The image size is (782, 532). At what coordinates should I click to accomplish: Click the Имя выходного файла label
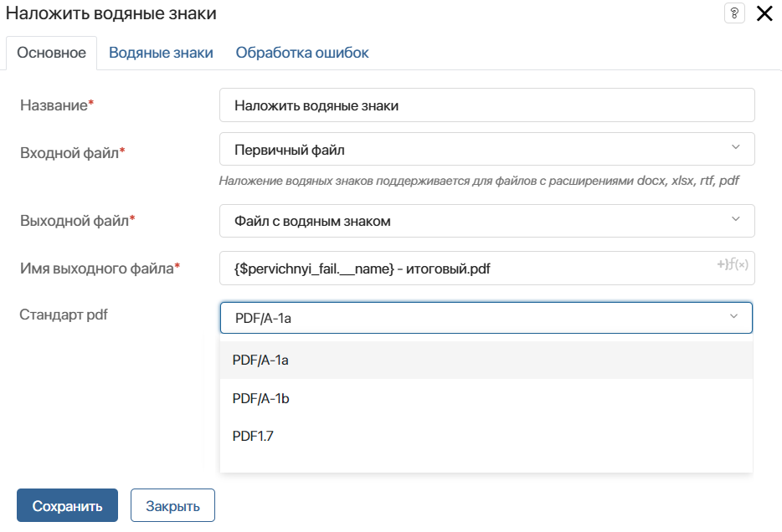coord(100,268)
